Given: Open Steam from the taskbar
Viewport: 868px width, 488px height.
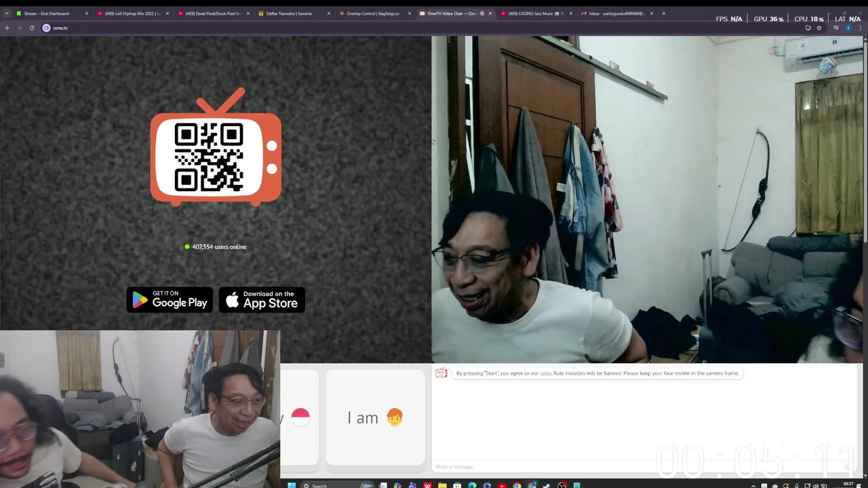Looking at the screenshot, I should point(547,485).
